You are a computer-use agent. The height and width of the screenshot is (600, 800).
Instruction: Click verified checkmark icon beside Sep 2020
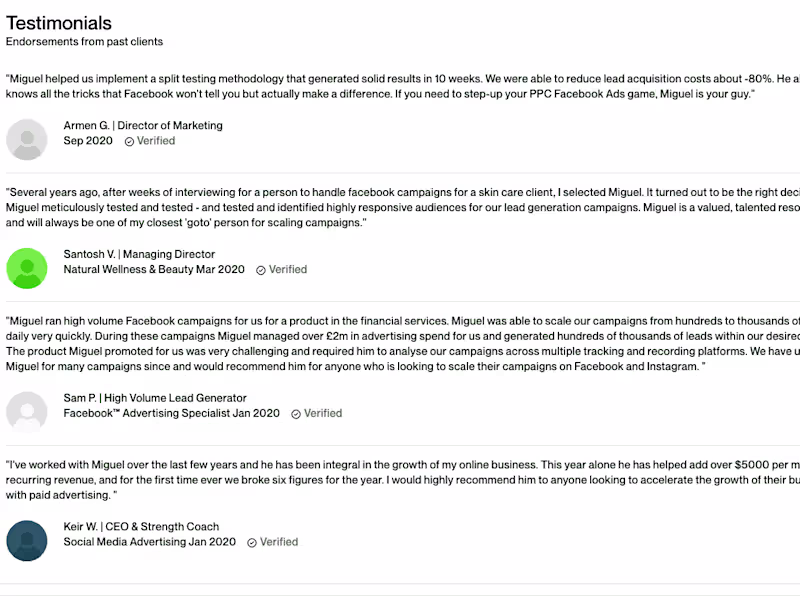click(130, 141)
